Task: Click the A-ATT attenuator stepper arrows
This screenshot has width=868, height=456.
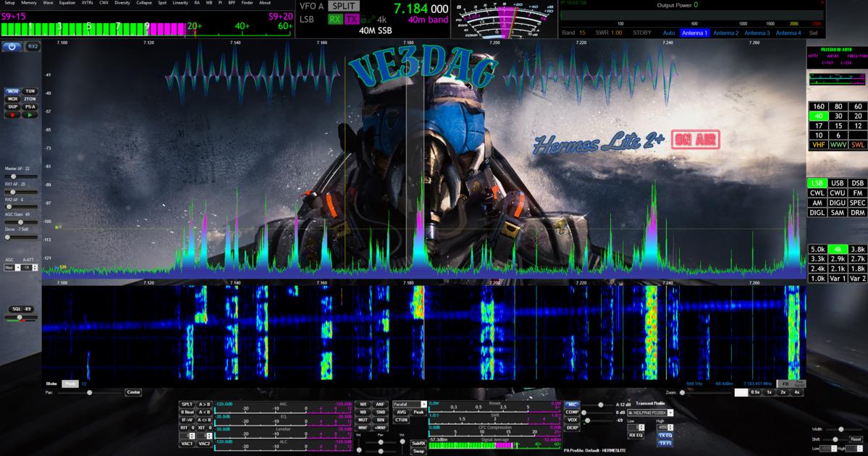Action: 35,268
